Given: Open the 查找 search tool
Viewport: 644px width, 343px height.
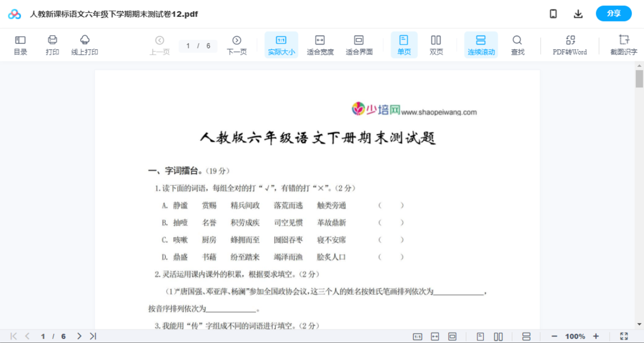Looking at the screenshot, I should click(517, 45).
